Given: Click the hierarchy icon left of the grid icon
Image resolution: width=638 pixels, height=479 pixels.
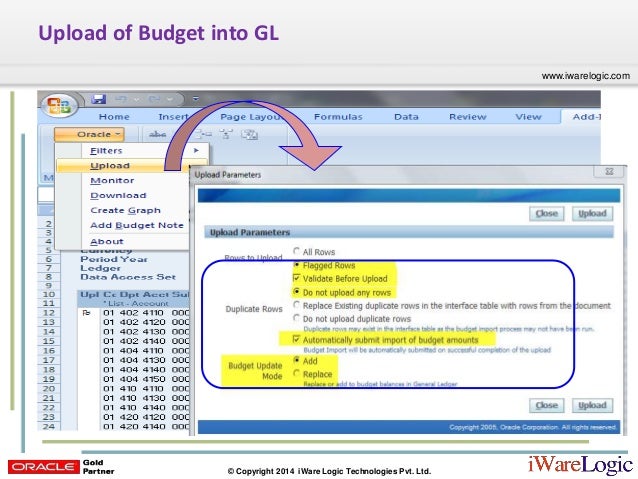Looking at the screenshot, I should (226, 134).
